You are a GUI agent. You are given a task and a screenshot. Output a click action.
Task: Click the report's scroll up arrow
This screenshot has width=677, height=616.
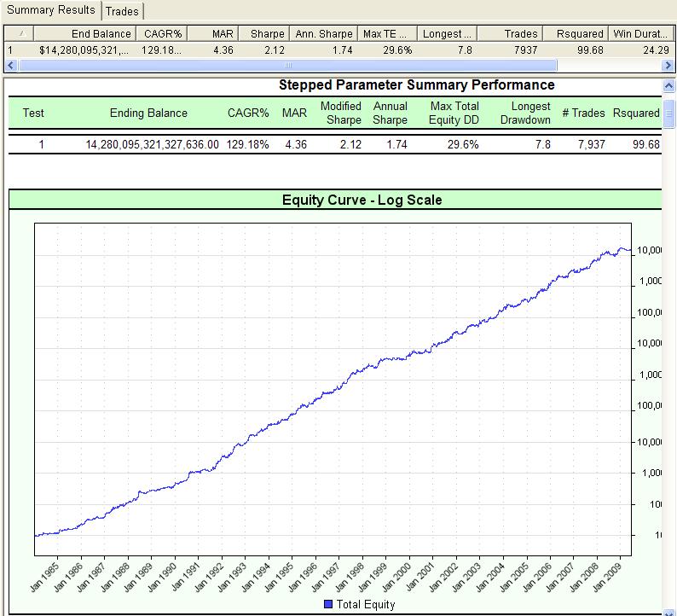click(x=669, y=87)
